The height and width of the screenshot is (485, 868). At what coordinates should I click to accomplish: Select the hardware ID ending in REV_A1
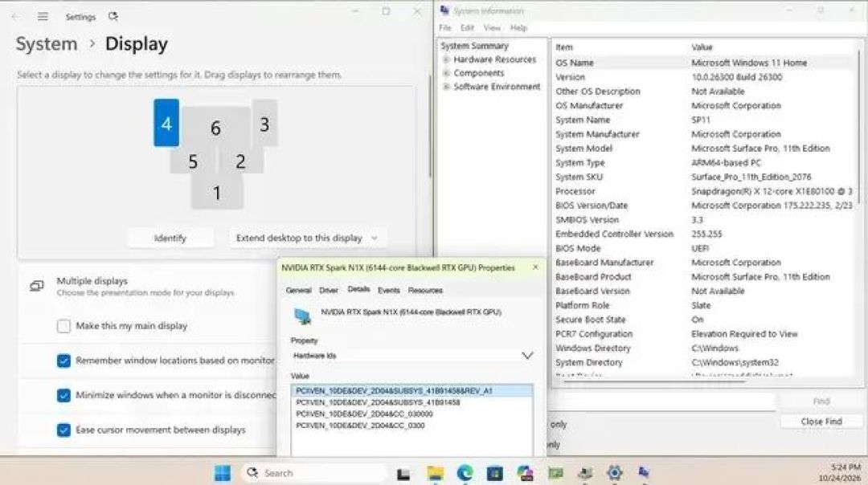click(411, 391)
